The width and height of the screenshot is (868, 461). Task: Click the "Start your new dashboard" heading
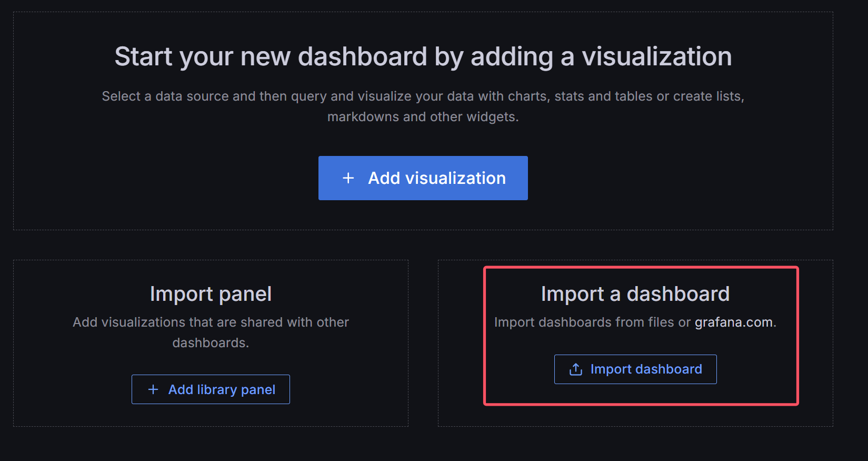coord(423,56)
